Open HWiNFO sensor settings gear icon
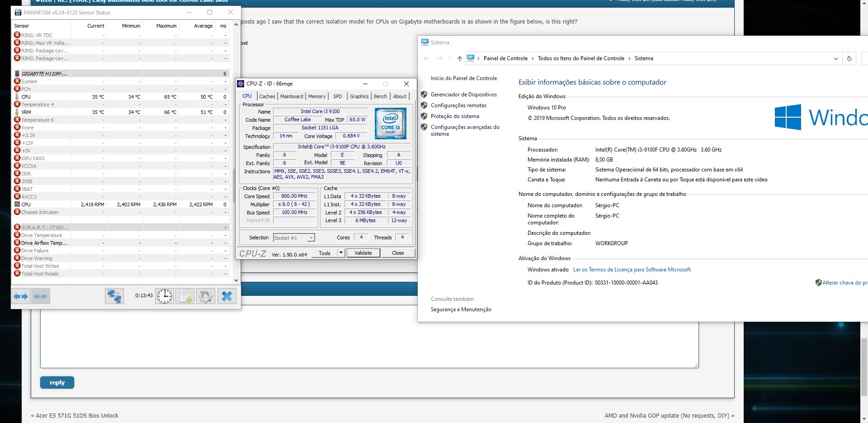This screenshot has height=423, width=868. pyautogui.click(x=206, y=296)
